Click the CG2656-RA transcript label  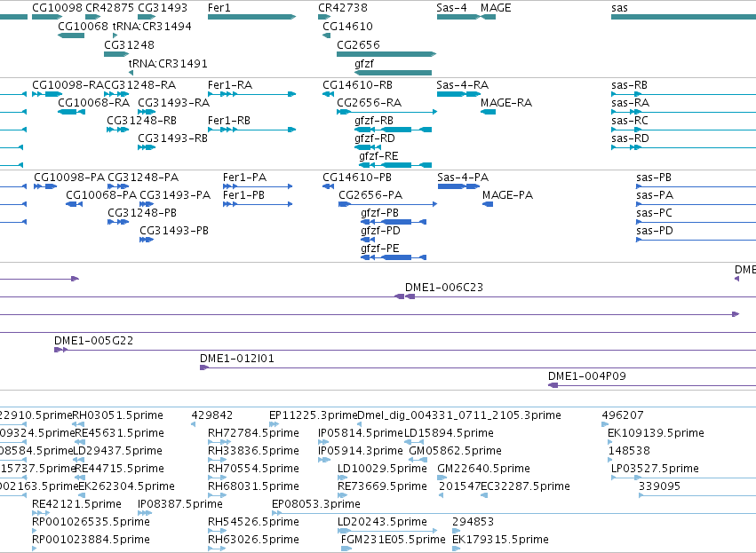(369, 103)
